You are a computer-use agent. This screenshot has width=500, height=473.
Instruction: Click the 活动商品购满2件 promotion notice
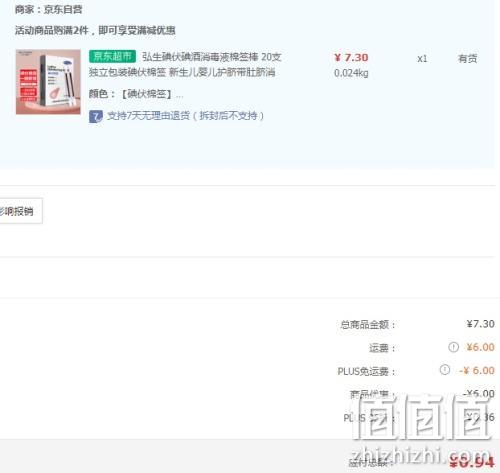95,30
